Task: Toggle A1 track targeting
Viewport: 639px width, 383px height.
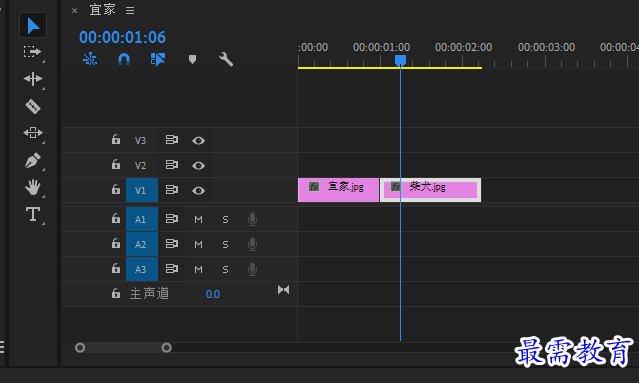Action: click(141, 219)
